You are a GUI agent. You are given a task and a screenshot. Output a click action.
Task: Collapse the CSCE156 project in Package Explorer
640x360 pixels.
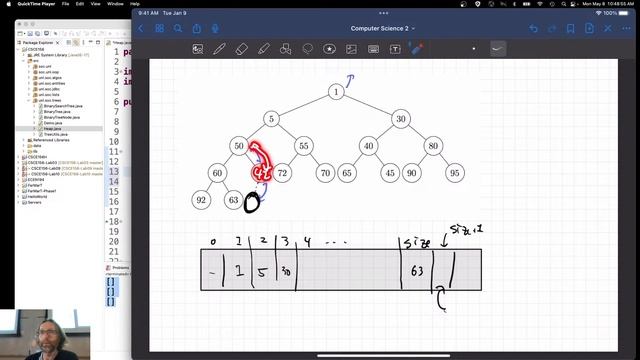click(x=19, y=49)
